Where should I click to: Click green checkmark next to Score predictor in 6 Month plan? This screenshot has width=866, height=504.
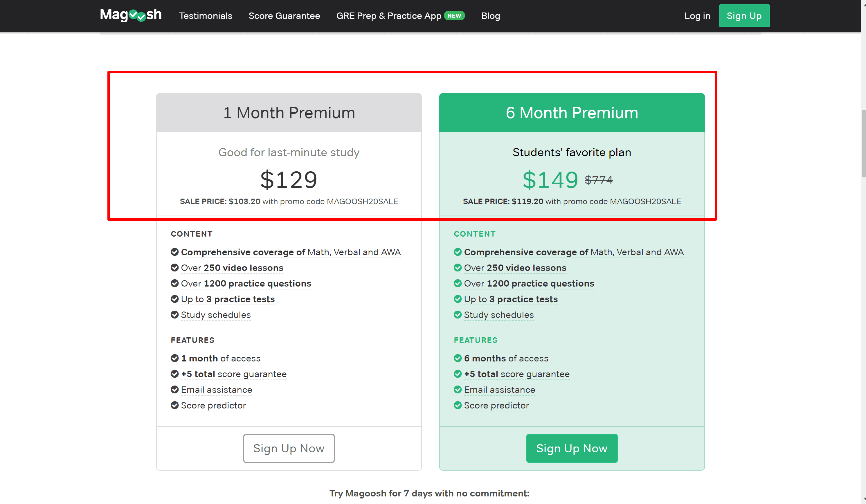pos(458,405)
